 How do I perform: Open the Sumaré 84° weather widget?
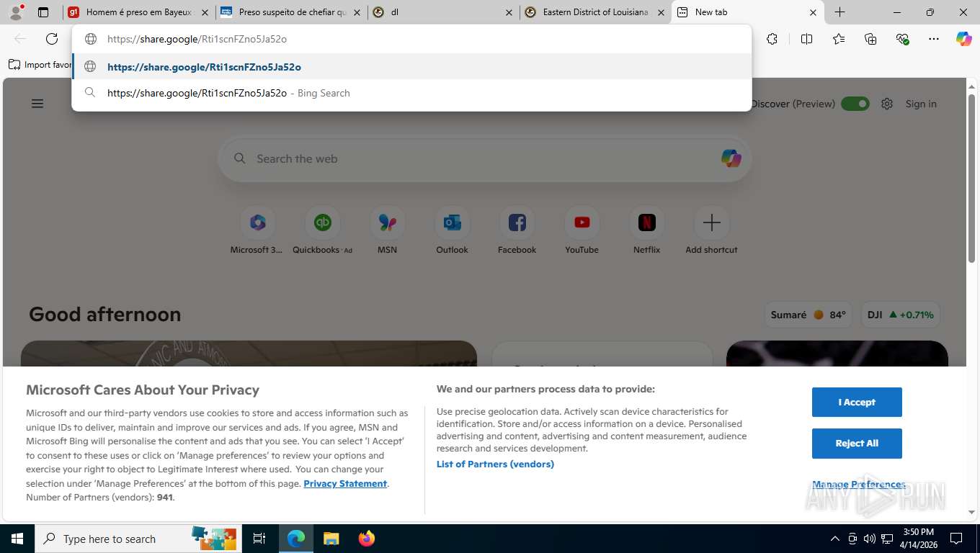tap(808, 315)
